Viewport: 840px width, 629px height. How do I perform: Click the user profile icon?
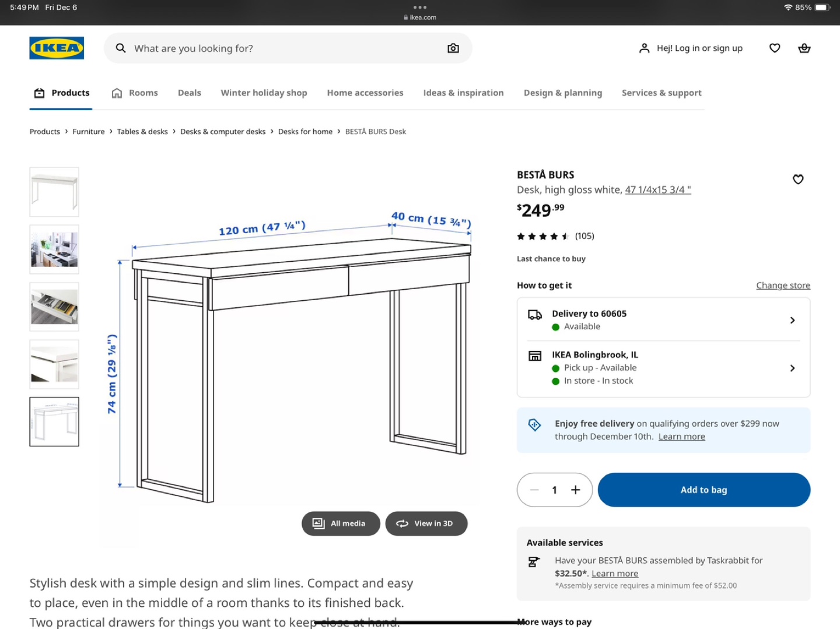tap(644, 48)
